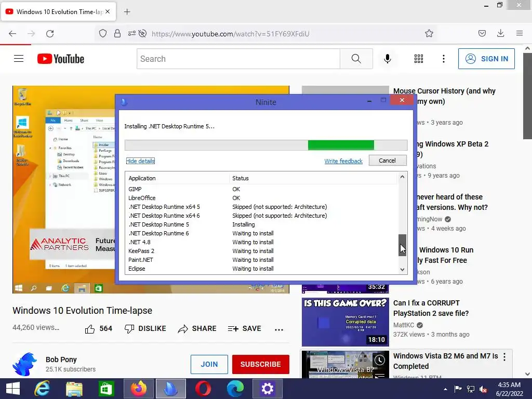Click the autoplay blocked icon in address bar
Viewport: 532px width, 399px height.
[x=143, y=33]
